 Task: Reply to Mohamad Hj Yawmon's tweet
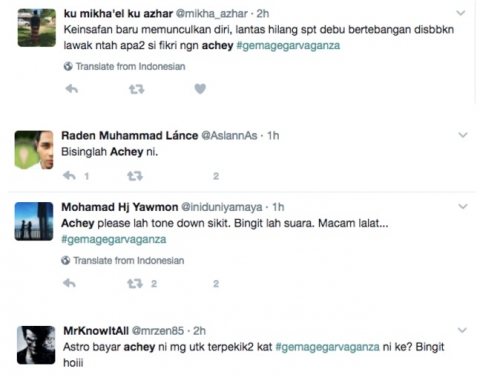pyautogui.click(x=69, y=283)
